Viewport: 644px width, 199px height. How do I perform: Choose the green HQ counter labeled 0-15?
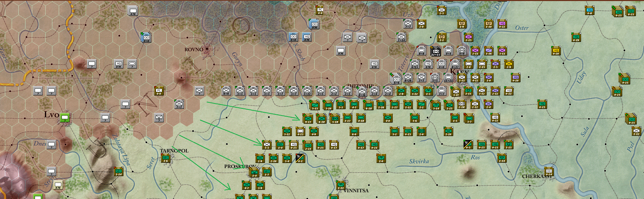tap(408, 131)
